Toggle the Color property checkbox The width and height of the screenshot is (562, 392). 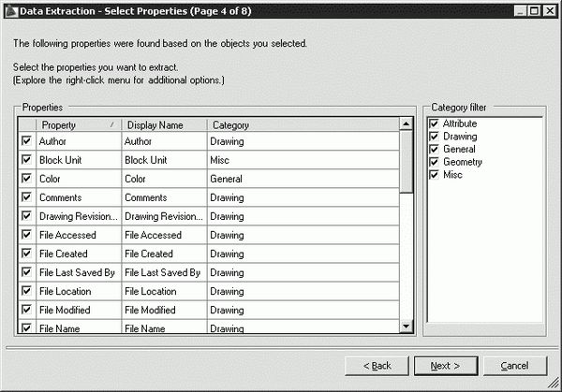point(26,178)
